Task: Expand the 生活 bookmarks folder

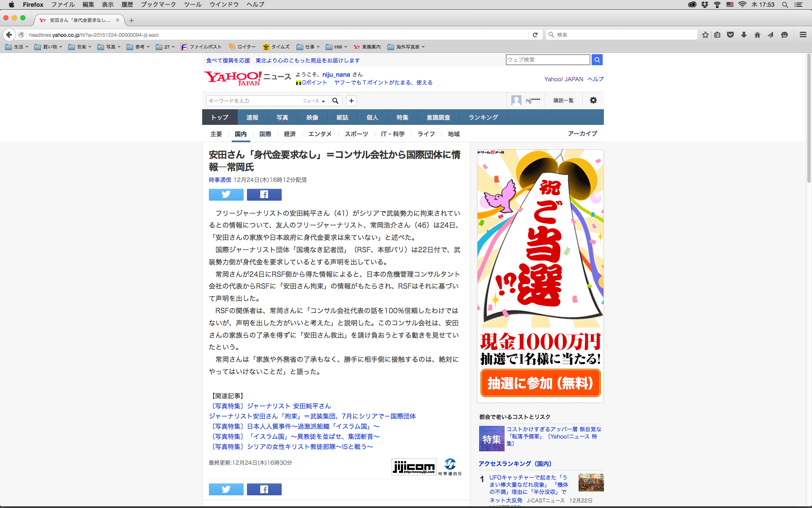Action: click(x=17, y=47)
